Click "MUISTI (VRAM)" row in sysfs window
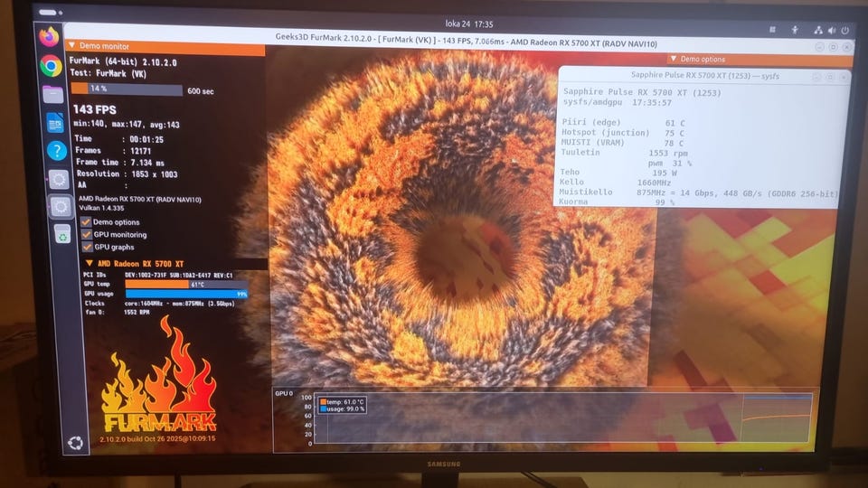 623,143
